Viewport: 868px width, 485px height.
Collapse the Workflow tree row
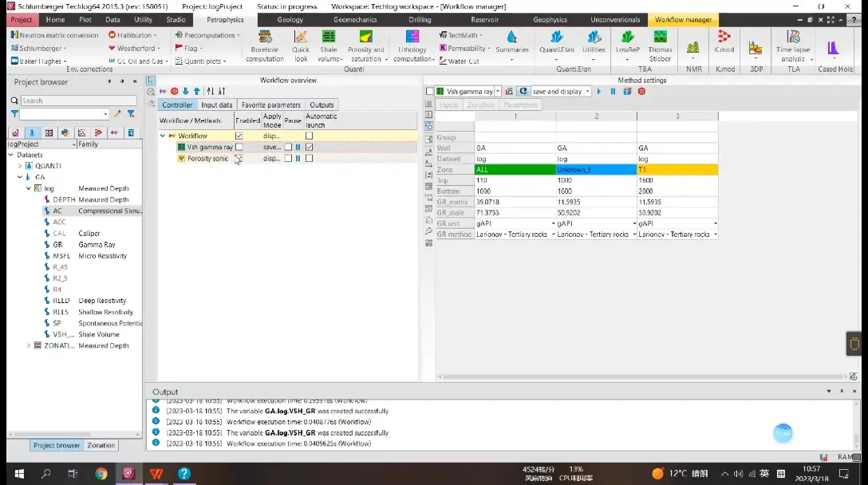tap(162, 136)
